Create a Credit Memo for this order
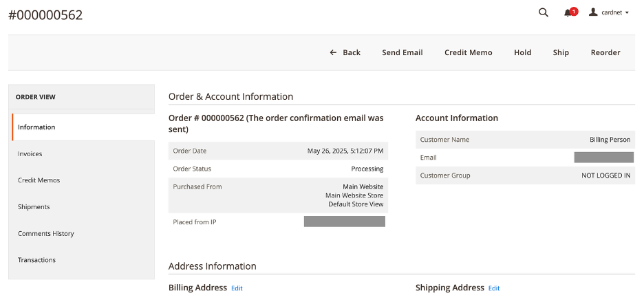 (469, 52)
